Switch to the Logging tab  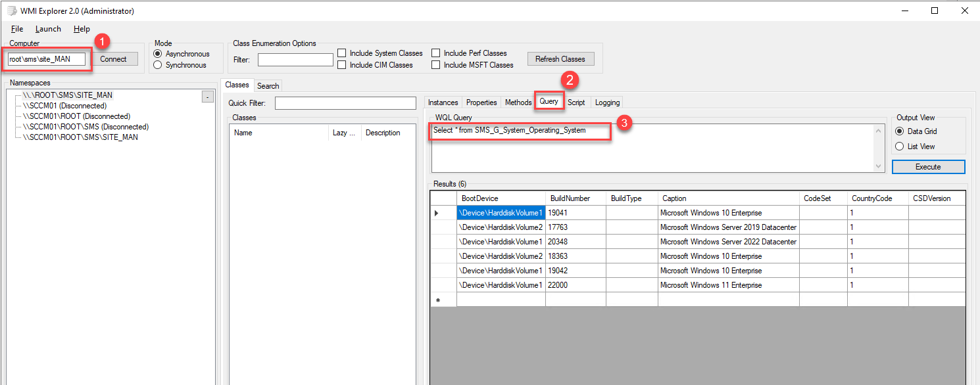click(606, 102)
